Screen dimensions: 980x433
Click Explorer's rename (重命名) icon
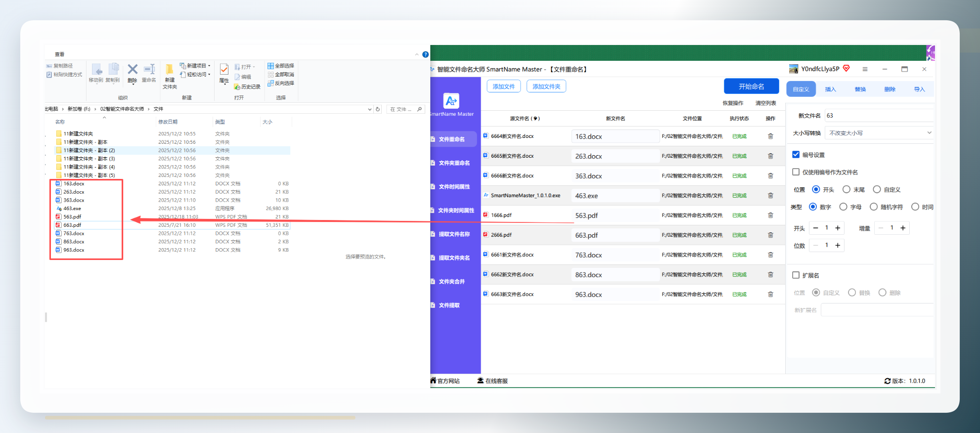pos(149,69)
